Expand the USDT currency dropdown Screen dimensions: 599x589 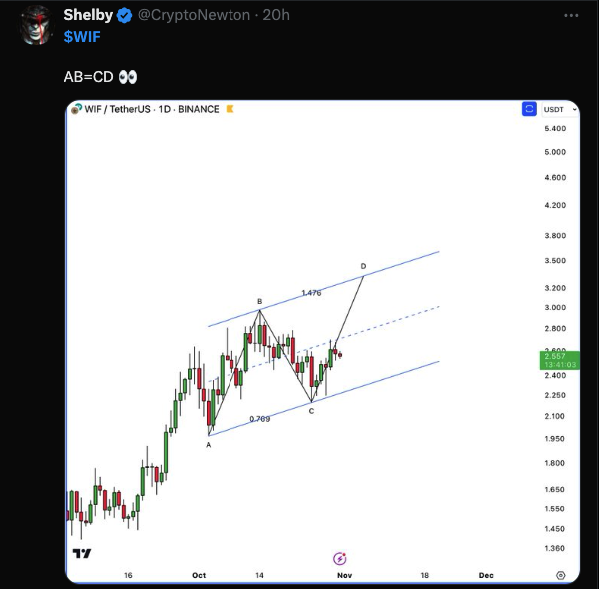click(560, 110)
